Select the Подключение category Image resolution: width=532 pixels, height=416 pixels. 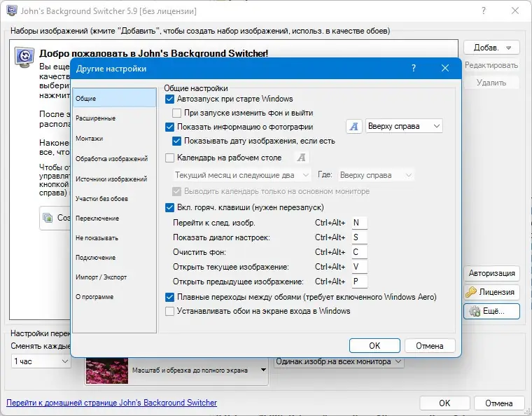click(114, 258)
